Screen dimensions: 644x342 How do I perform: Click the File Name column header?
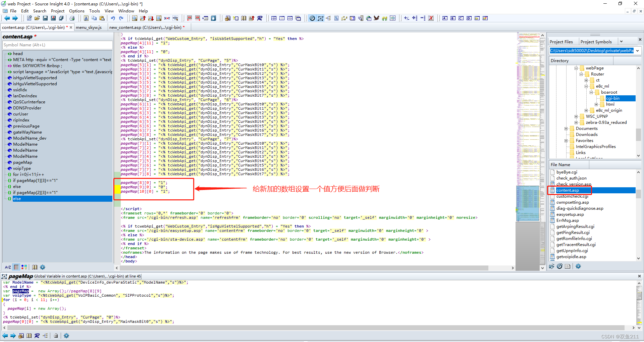569,164
